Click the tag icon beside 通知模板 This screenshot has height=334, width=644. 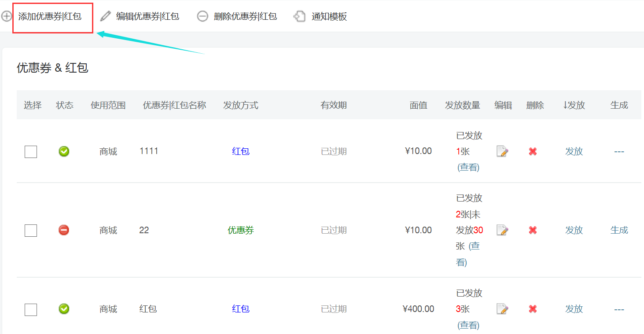tap(300, 17)
